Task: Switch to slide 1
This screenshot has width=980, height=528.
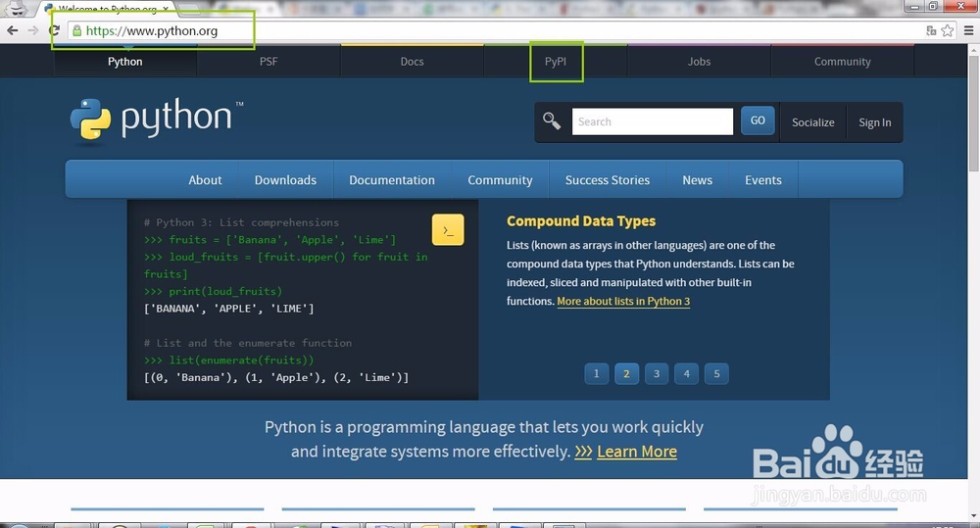Action: pyautogui.click(x=596, y=373)
